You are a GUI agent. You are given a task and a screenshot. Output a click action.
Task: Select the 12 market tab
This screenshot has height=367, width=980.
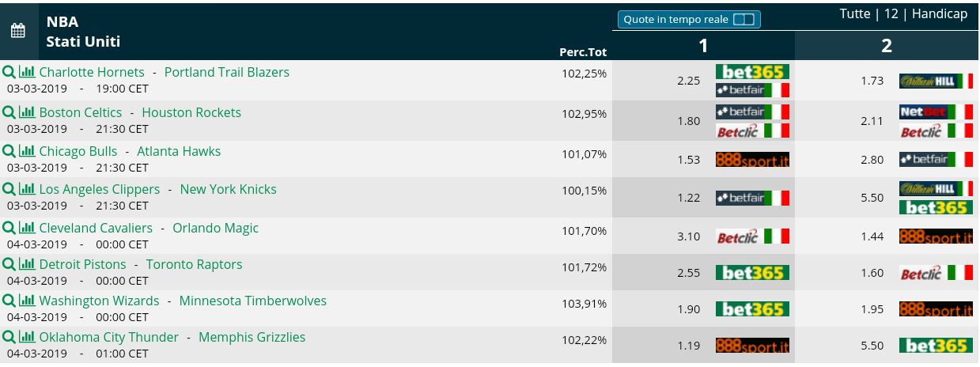[x=891, y=14]
